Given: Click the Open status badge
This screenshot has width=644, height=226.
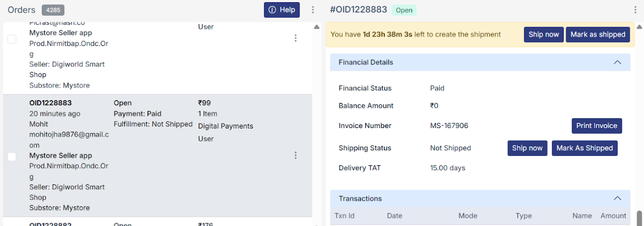Looking at the screenshot, I should [404, 10].
